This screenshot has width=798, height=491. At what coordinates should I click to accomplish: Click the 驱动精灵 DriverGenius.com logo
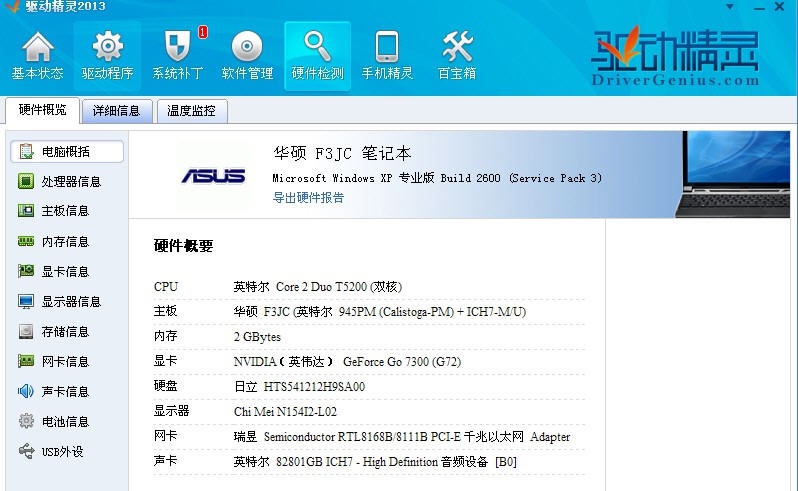pyautogui.click(x=675, y=57)
